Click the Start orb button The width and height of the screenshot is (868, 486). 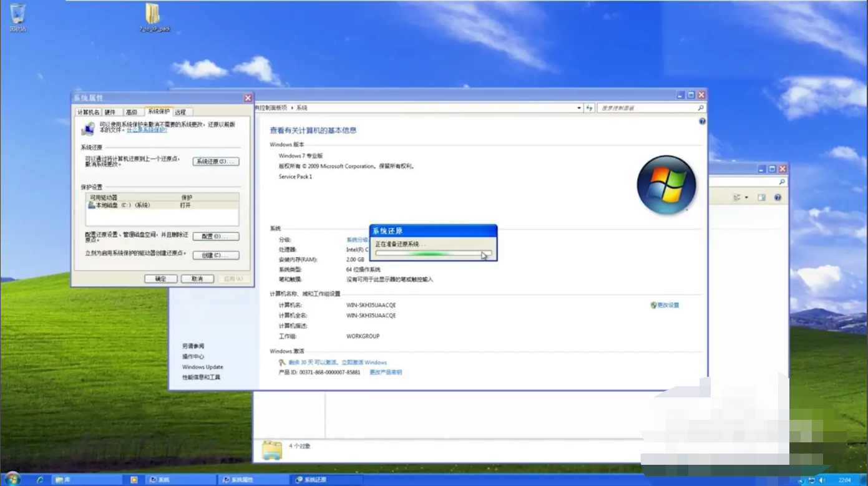(12, 479)
